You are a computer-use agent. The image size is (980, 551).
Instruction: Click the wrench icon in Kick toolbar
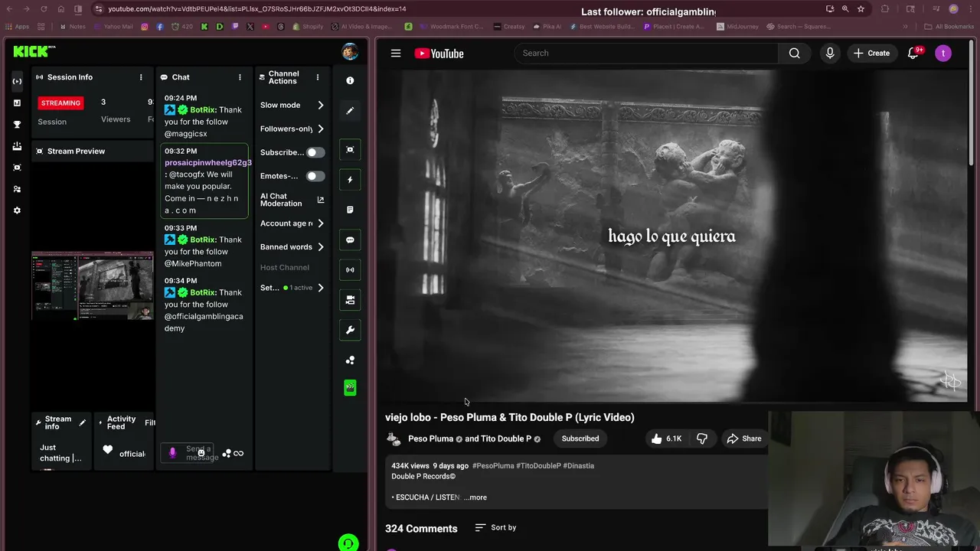pos(350,330)
